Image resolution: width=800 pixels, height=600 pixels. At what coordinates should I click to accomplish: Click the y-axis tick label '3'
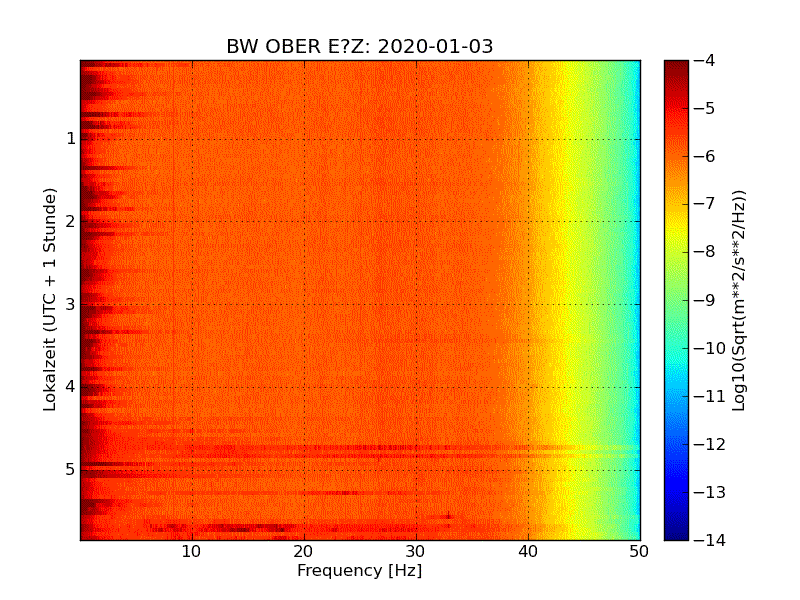pyautogui.click(x=71, y=304)
